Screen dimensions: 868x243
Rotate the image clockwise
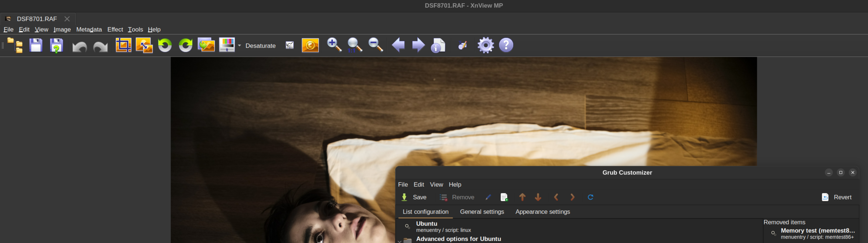click(x=185, y=45)
